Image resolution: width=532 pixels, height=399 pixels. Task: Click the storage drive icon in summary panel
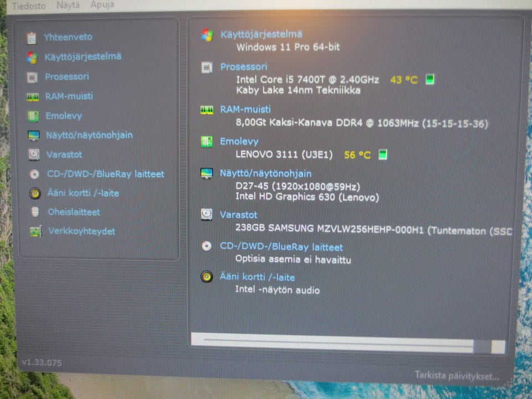207,214
